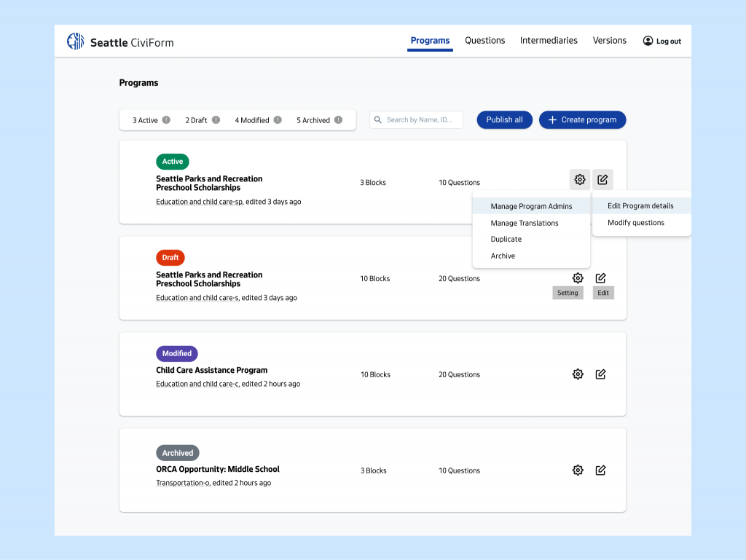
Task: Click edit icon for Draft program
Action: pos(600,278)
